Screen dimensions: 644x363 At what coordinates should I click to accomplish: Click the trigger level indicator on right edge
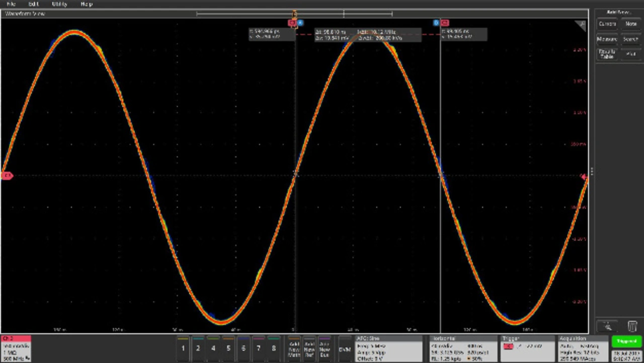[x=584, y=176]
